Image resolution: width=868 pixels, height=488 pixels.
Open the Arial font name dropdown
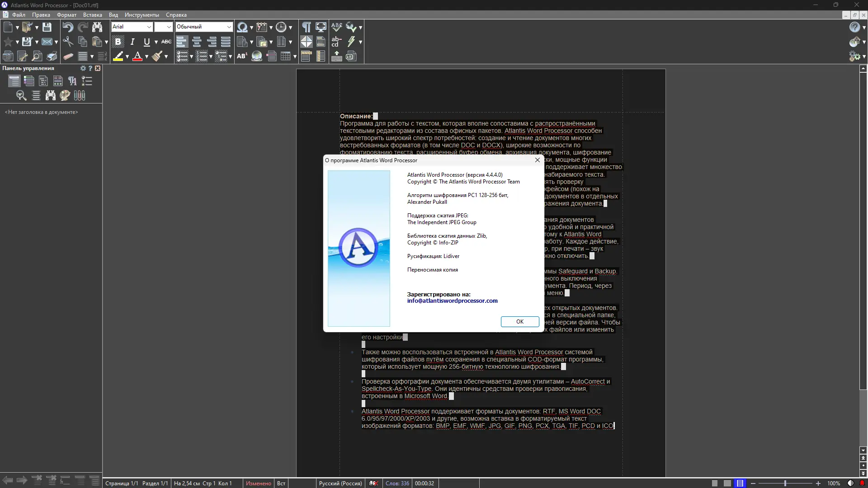pos(149,27)
